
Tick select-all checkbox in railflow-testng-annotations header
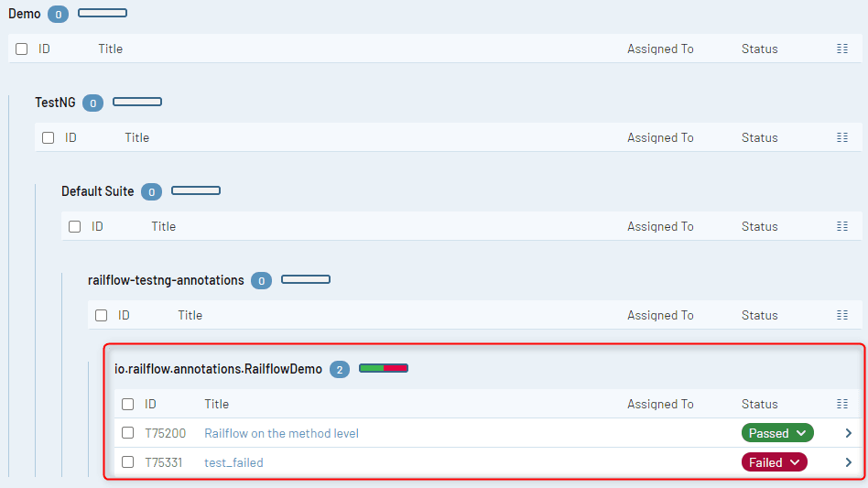pos(102,315)
